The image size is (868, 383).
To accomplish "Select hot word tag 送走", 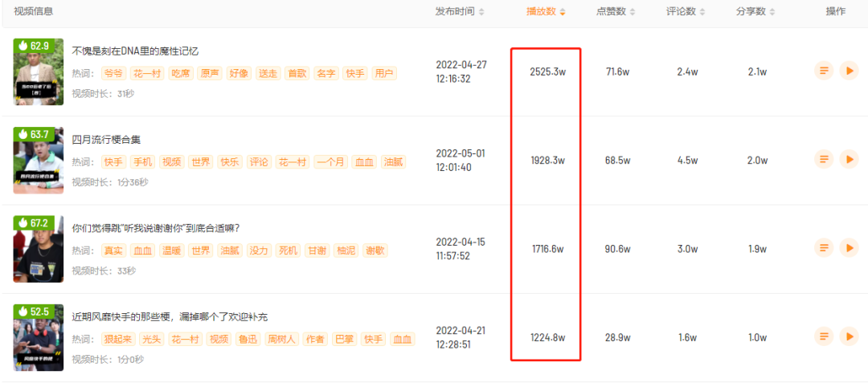I will [x=268, y=74].
